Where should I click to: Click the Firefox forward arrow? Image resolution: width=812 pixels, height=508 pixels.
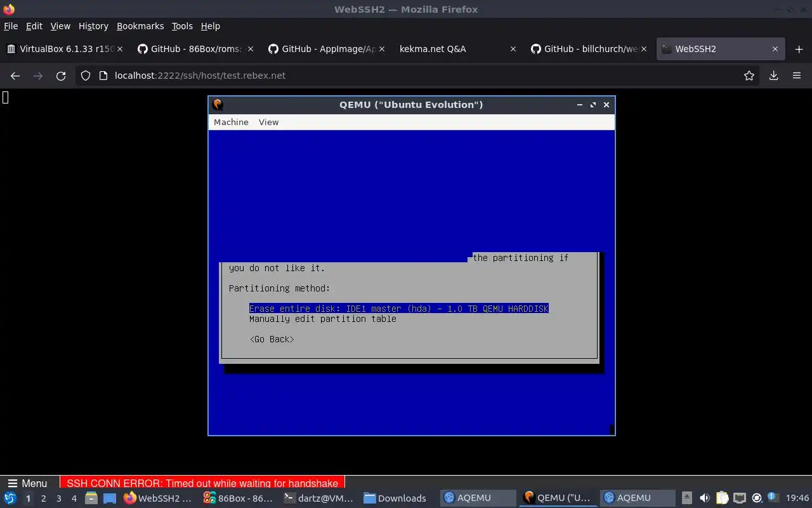pyautogui.click(x=38, y=76)
